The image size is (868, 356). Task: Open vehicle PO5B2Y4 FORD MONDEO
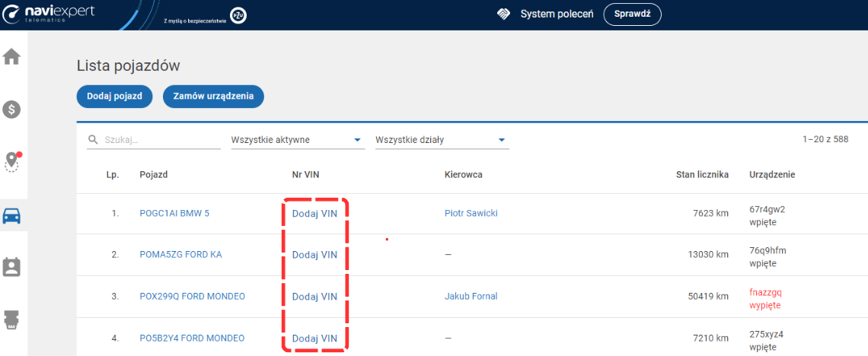[192, 339]
